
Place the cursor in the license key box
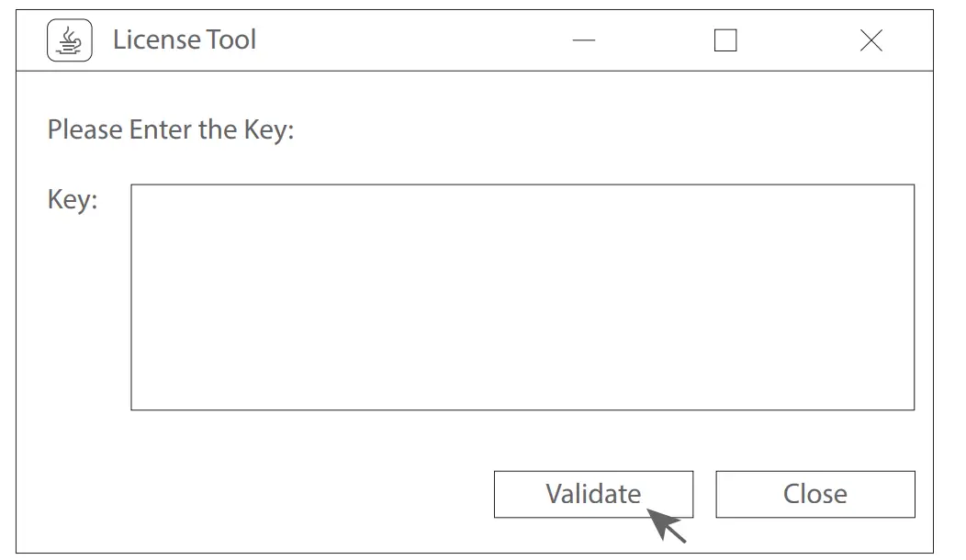click(x=522, y=297)
